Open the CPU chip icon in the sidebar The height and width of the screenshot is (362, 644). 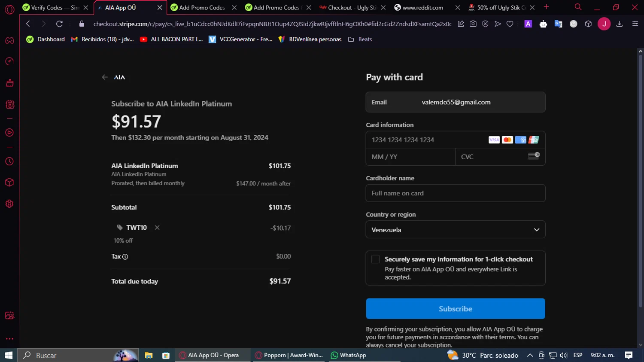[9, 104]
